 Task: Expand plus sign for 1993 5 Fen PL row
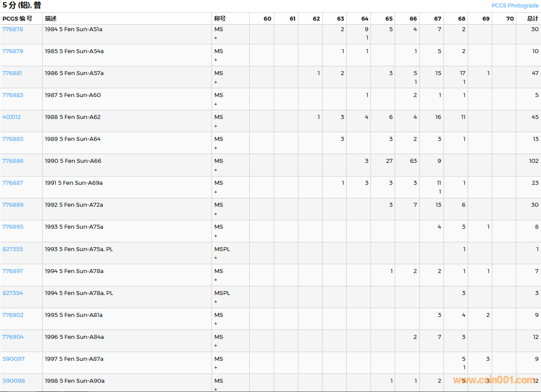[216, 258]
